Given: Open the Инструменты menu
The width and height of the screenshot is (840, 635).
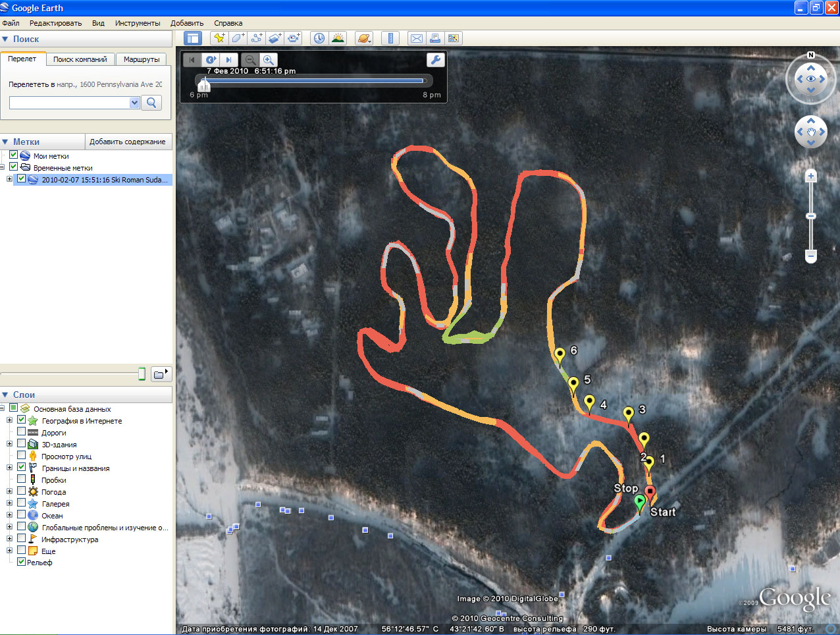Looking at the screenshot, I should click(138, 23).
